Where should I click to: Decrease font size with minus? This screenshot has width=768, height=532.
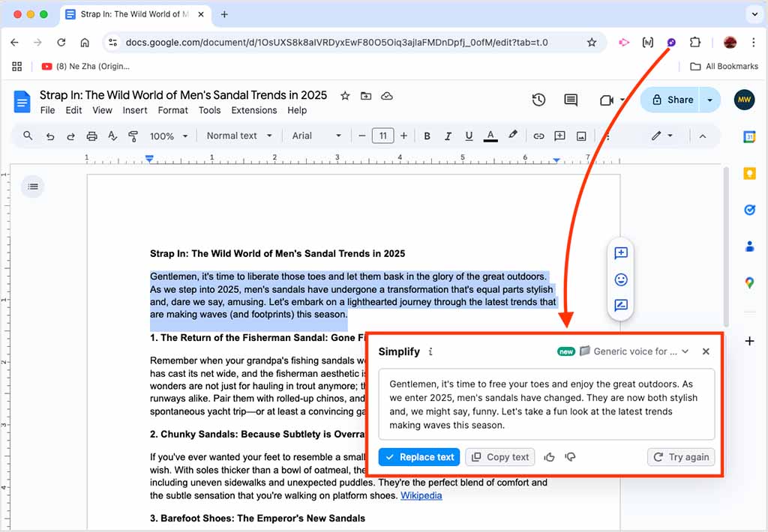pos(362,136)
